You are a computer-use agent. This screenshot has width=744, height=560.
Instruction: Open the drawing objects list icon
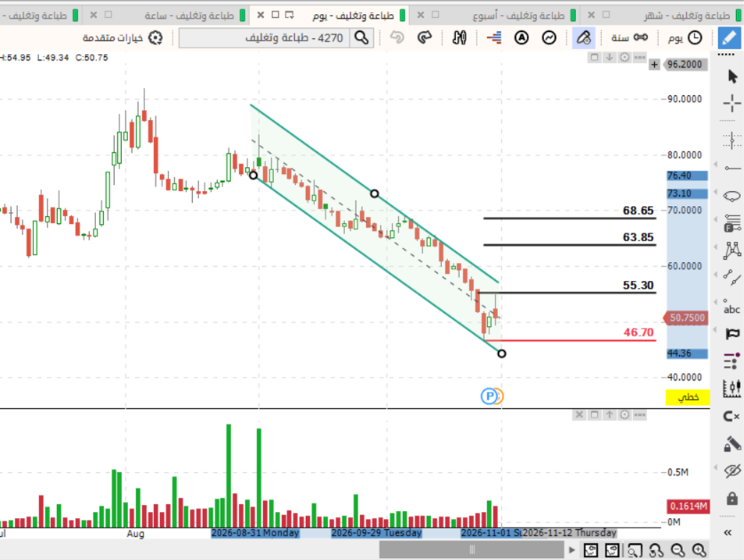tap(732, 361)
